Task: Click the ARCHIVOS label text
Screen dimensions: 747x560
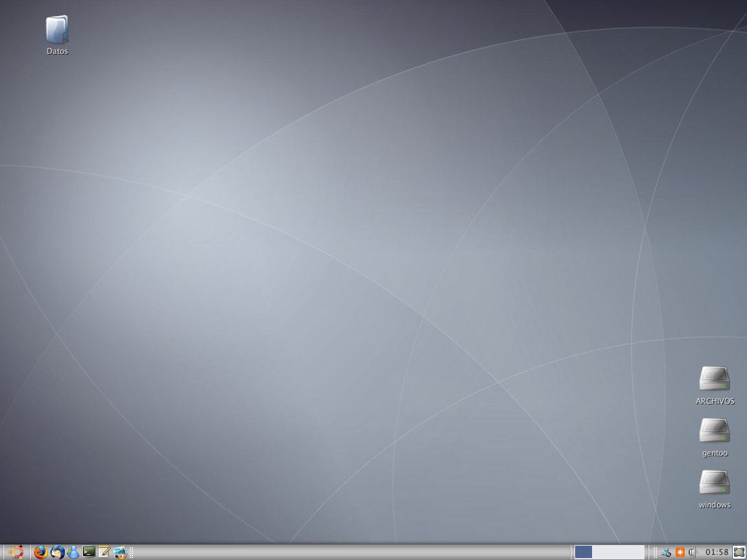Action: (715, 401)
